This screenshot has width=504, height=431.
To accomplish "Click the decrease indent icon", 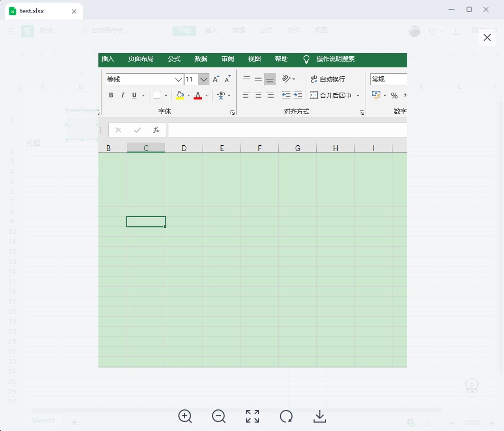I will click(x=286, y=95).
